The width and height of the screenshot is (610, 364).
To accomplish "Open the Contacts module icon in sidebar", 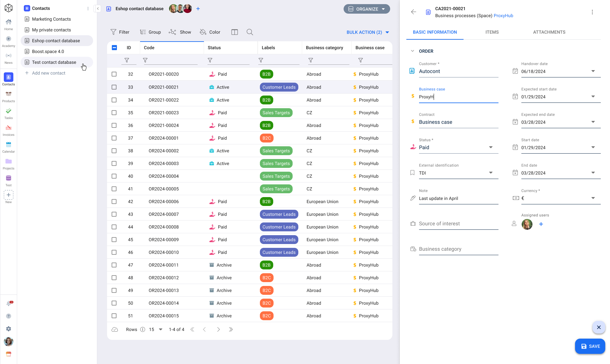I will (x=8, y=76).
